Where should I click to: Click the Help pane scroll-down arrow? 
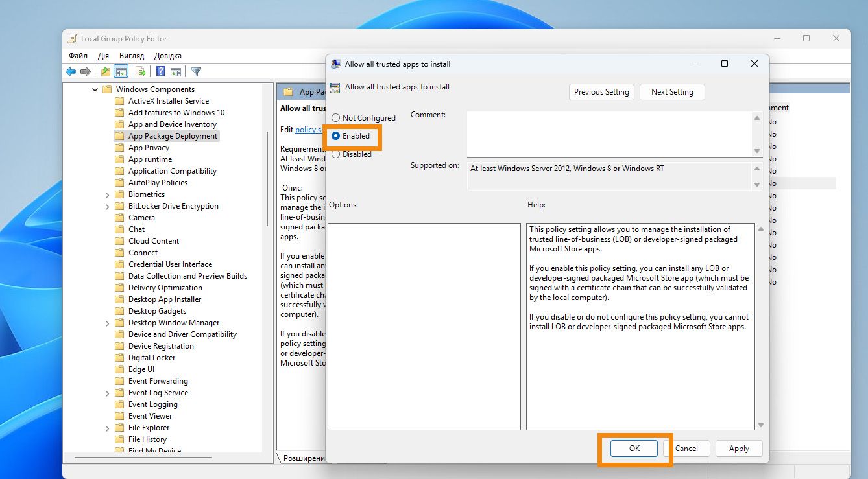click(x=760, y=425)
